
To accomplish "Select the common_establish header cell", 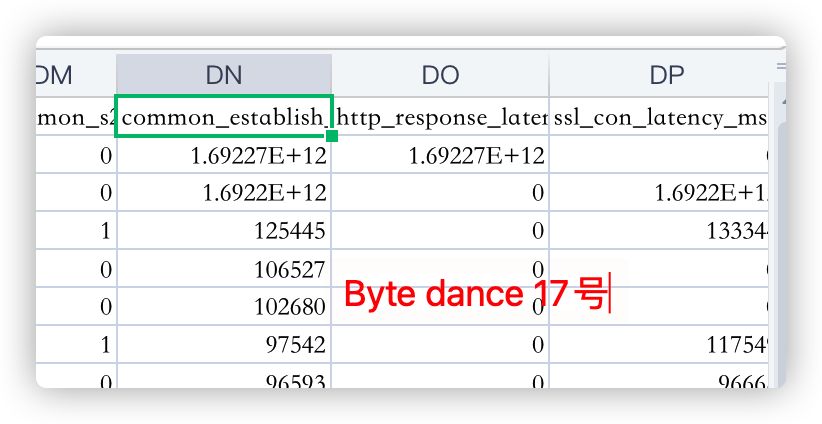I will [x=223, y=117].
